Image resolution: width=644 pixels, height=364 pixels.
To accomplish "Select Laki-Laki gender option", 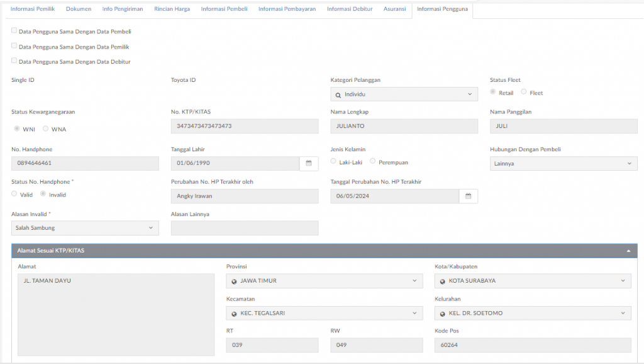I will point(333,161).
